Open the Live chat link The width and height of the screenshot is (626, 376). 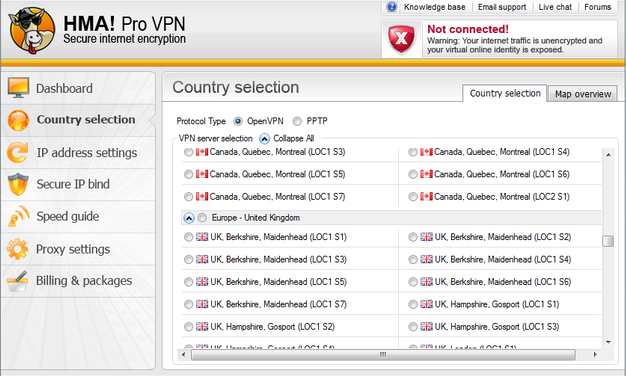(555, 7)
